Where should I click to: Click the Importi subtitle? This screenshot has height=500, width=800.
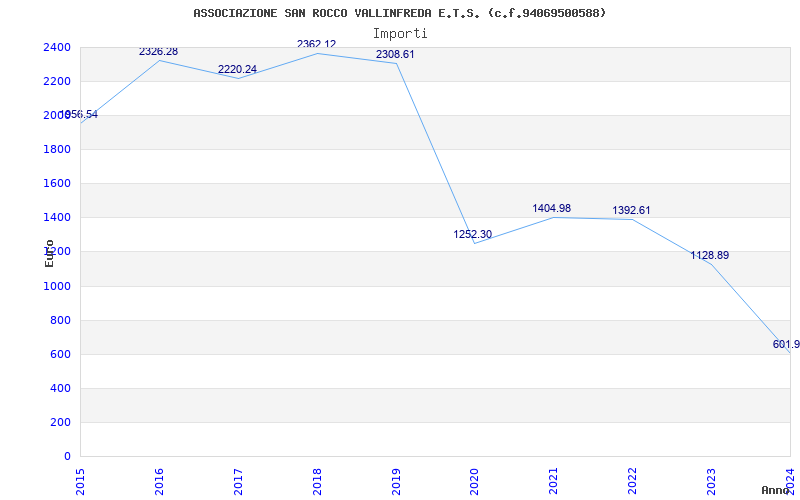pyautogui.click(x=400, y=34)
